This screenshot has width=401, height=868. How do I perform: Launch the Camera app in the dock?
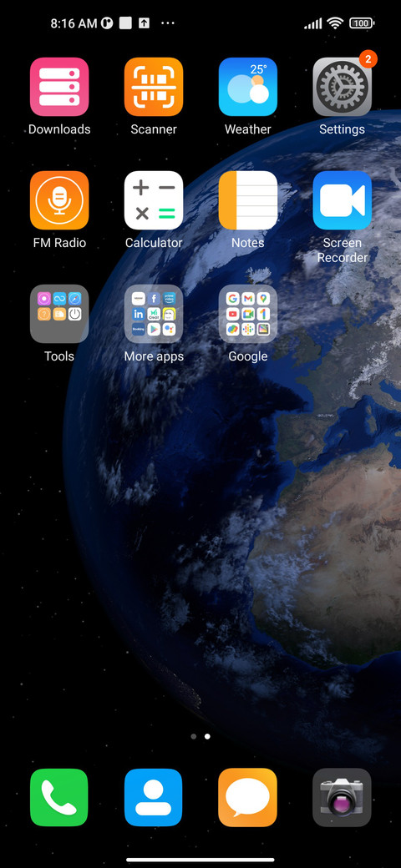click(342, 798)
